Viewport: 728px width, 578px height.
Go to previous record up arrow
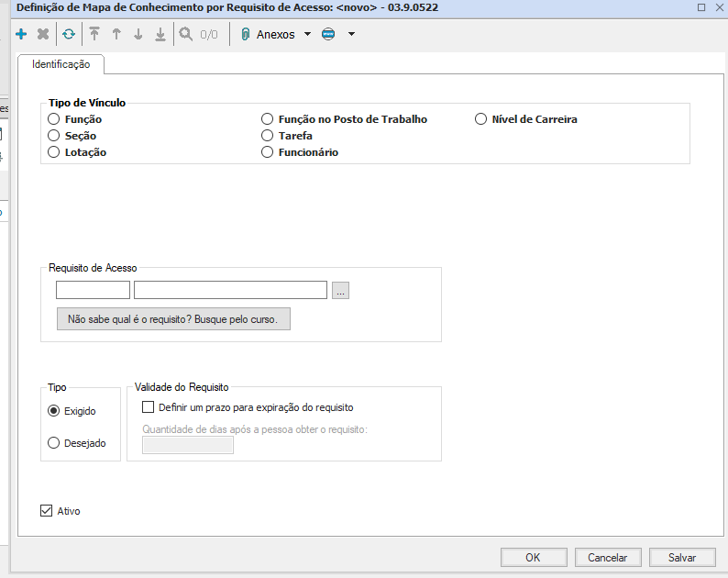[x=116, y=34]
